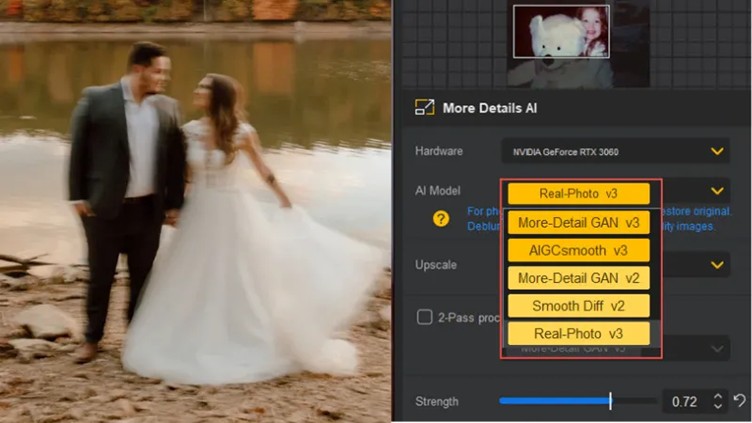Choose More-Detail GAN v3 from the AI Model list
The width and height of the screenshot is (752, 423).
579,223
